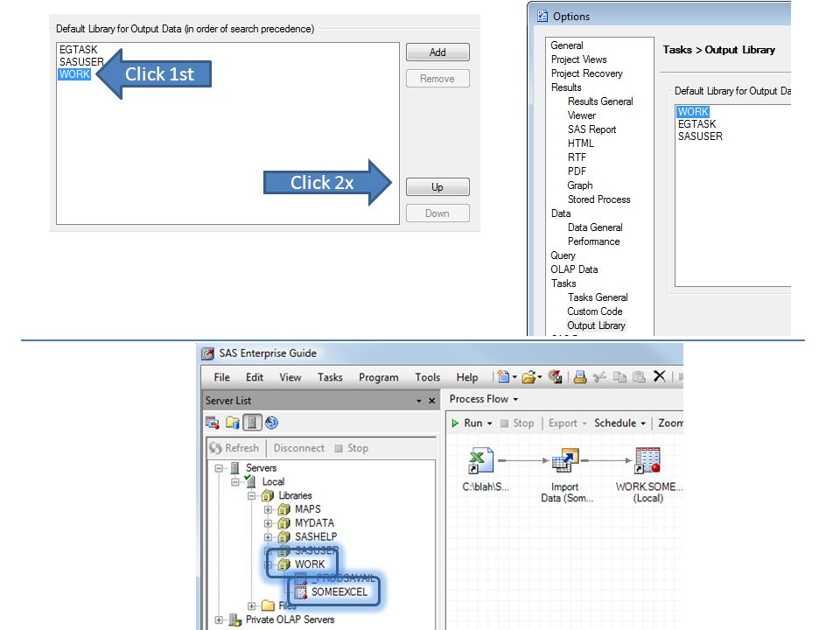Click the Project folder icon in Server List toolbar
Viewport: 840px width, 630px height.
[232, 423]
